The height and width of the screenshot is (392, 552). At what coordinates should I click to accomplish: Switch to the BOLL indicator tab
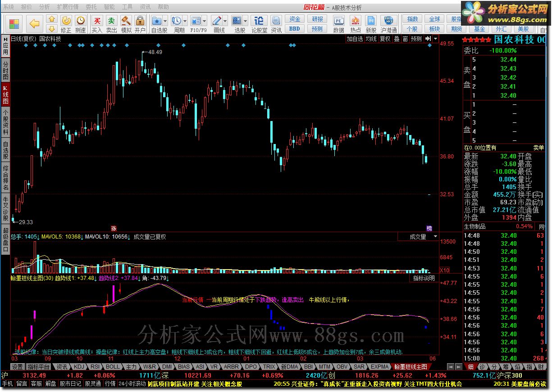[113, 367]
